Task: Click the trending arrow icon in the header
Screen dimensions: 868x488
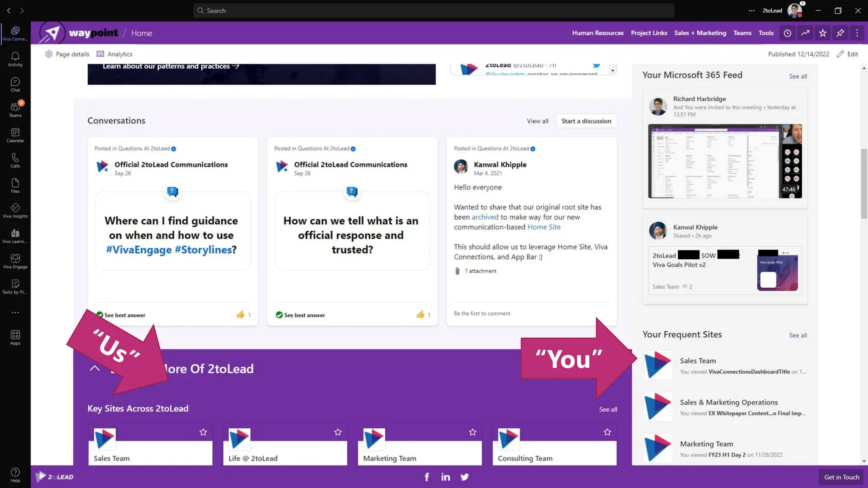Action: (x=805, y=33)
